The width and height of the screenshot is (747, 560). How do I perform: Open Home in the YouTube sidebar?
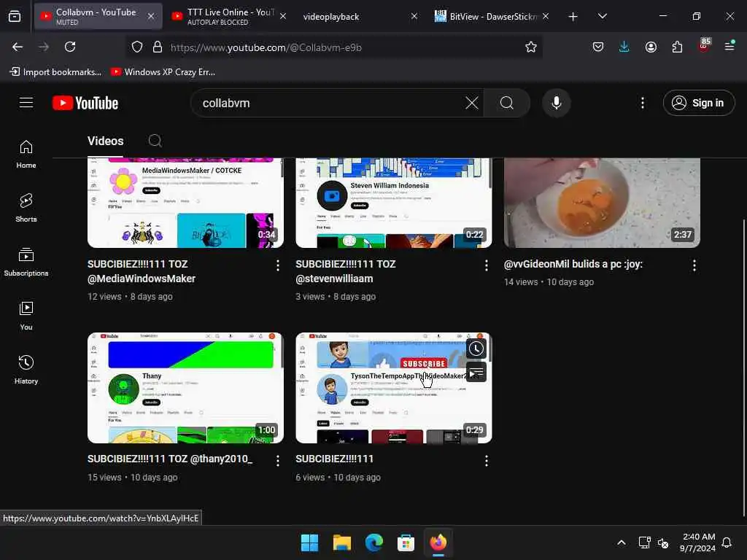26,155
